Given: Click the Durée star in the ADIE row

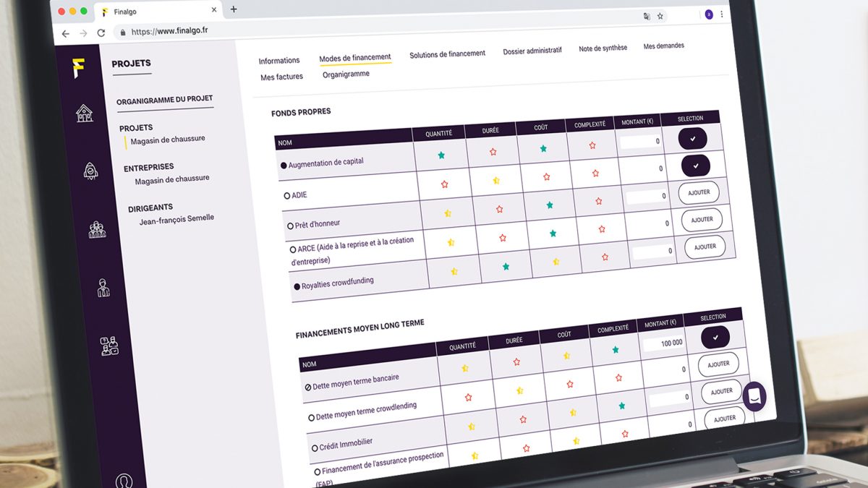Looking at the screenshot, I should pos(496,181).
